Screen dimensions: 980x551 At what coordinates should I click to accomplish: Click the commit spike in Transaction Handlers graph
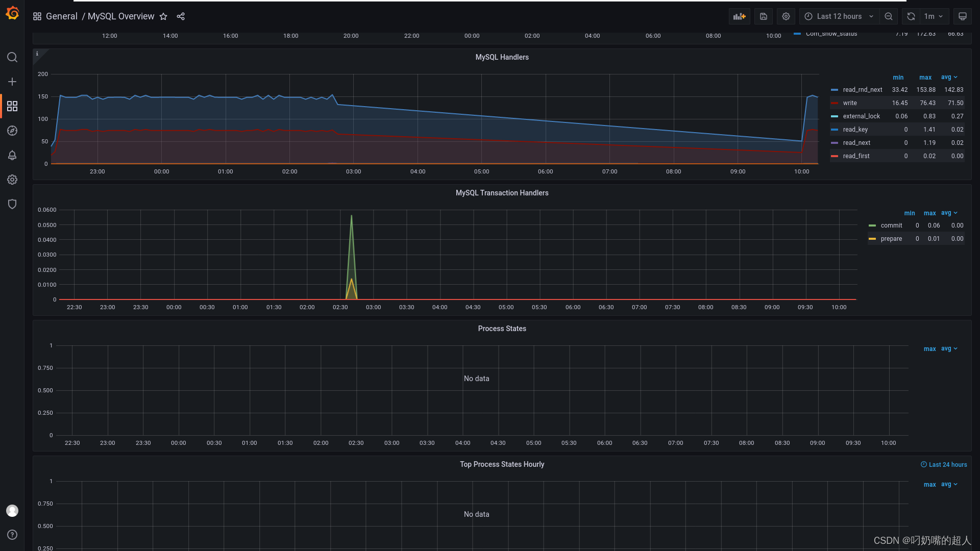tap(351, 216)
